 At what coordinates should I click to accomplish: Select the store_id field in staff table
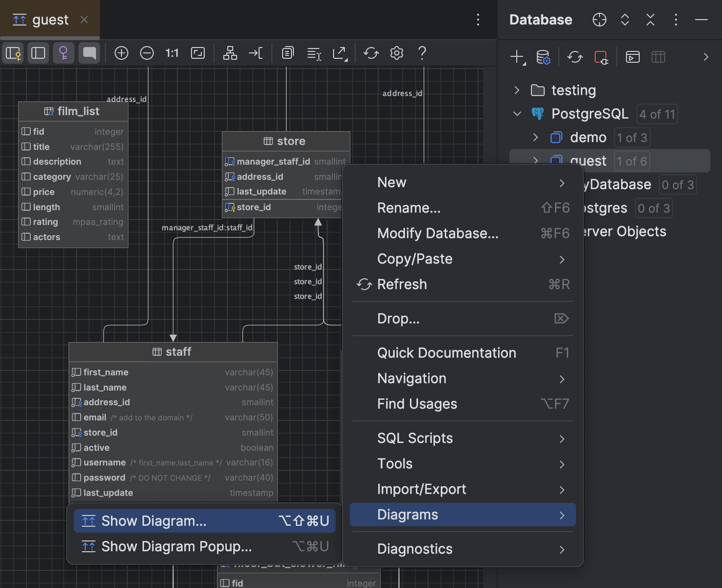101,432
